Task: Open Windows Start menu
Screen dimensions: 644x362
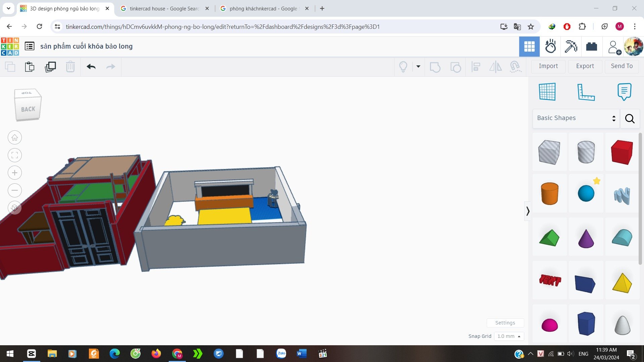Action: click(10, 354)
